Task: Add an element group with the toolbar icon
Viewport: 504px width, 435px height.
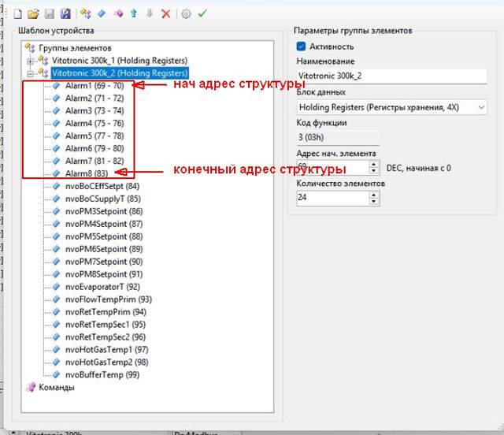Action: point(86,13)
